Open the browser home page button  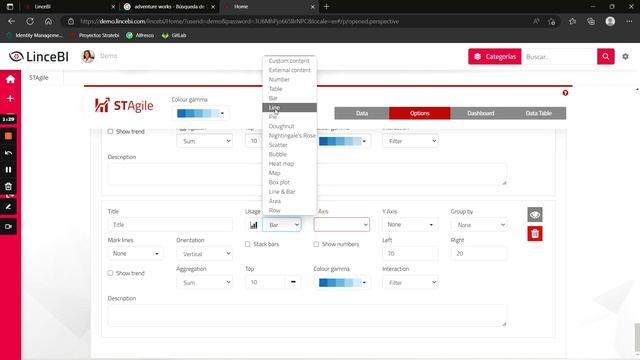click(x=48, y=21)
